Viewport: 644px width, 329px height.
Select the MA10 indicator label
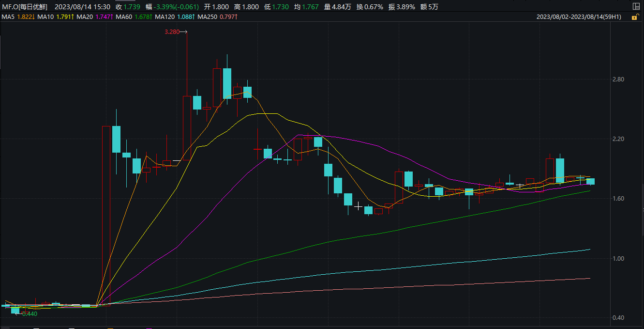pyautogui.click(x=45, y=17)
